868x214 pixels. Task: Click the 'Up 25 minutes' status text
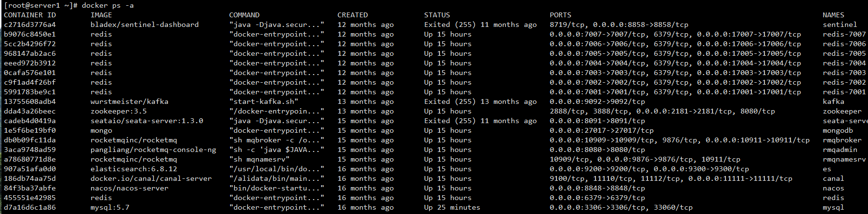pos(452,207)
